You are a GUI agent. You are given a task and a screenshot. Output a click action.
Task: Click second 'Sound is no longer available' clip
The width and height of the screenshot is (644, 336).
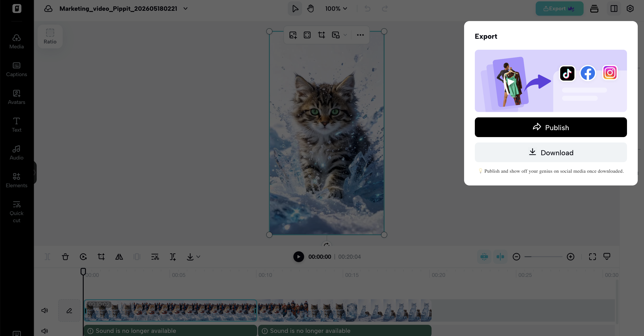click(345, 331)
